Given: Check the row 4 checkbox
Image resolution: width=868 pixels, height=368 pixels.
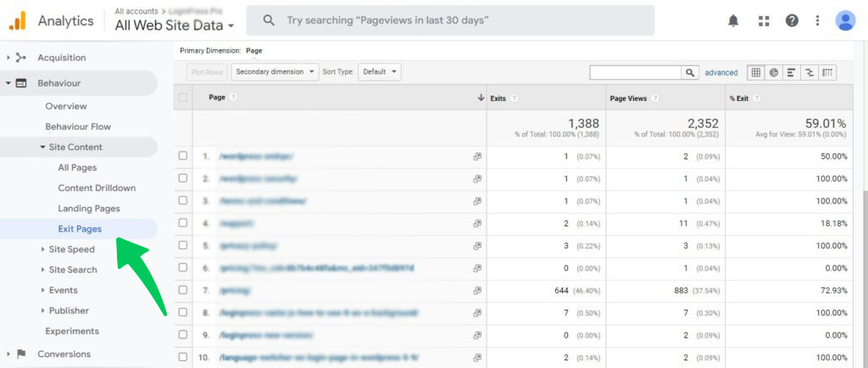Looking at the screenshot, I should click(x=183, y=222).
